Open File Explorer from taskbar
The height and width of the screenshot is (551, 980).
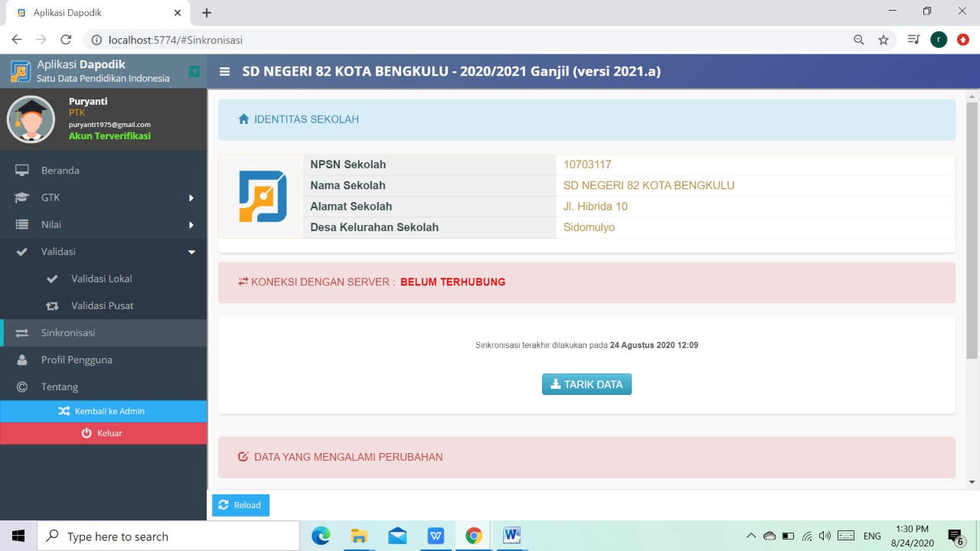click(x=359, y=536)
